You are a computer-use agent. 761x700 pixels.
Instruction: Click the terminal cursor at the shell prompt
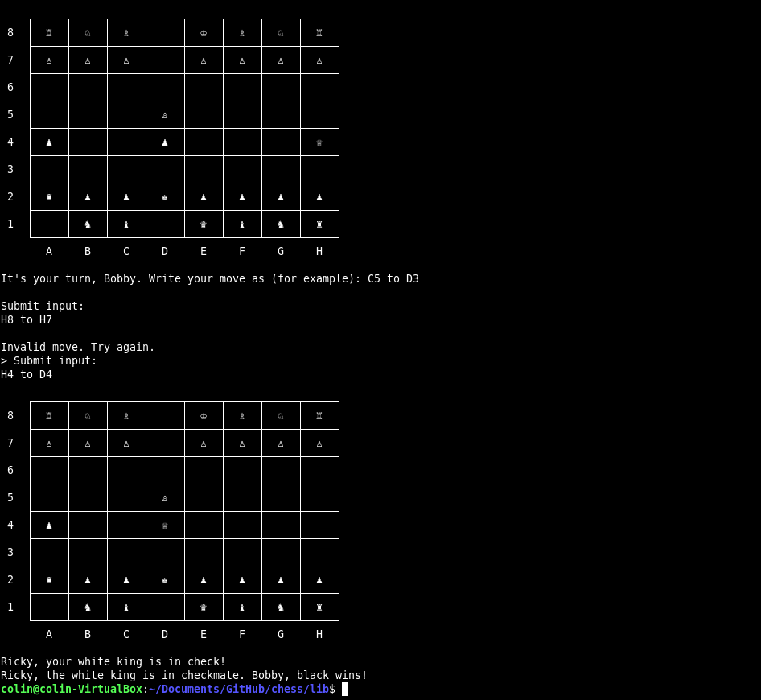[346, 689]
